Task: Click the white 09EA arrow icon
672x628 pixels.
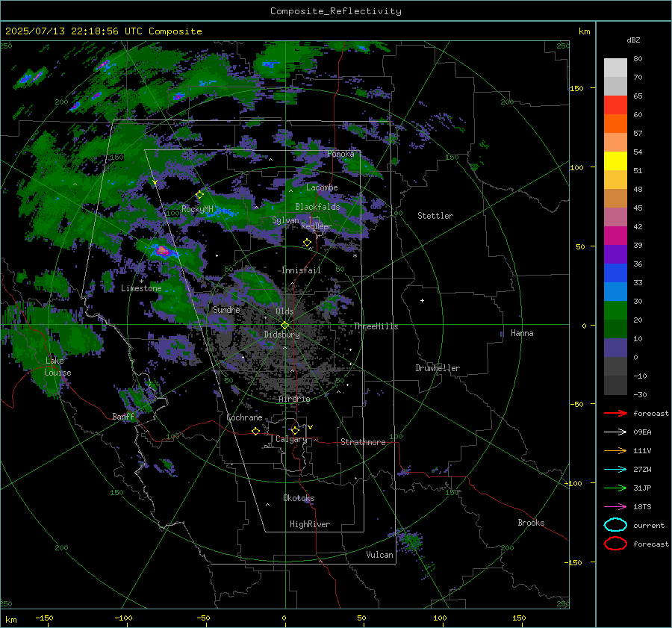Action: coord(615,432)
